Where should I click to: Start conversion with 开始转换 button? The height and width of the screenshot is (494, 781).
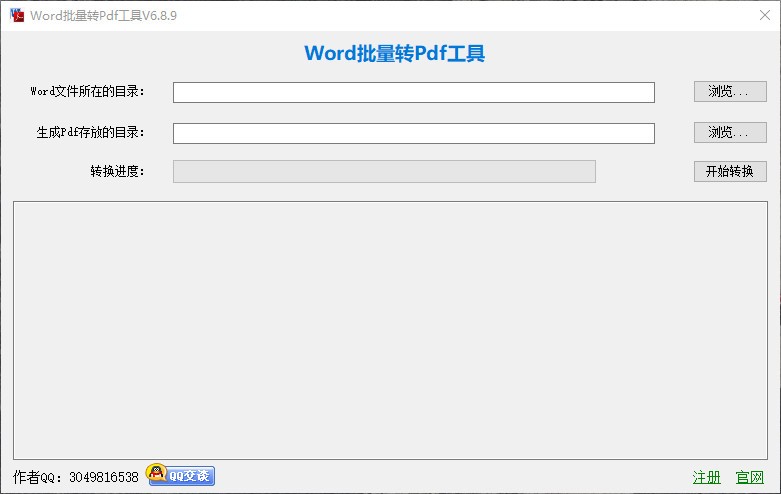coord(730,171)
